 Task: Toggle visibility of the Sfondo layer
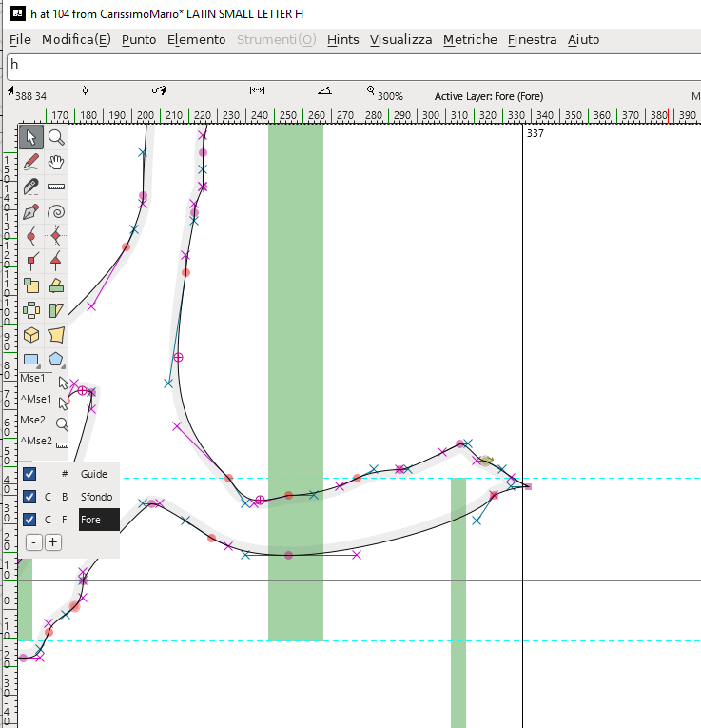click(x=29, y=497)
